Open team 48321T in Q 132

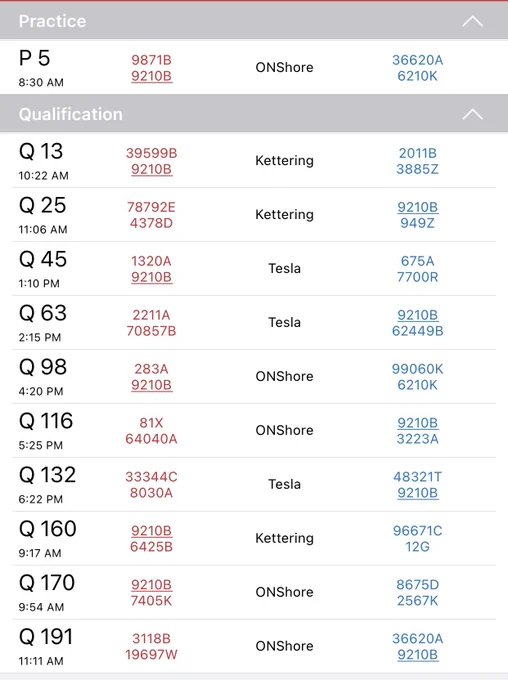coord(417,477)
